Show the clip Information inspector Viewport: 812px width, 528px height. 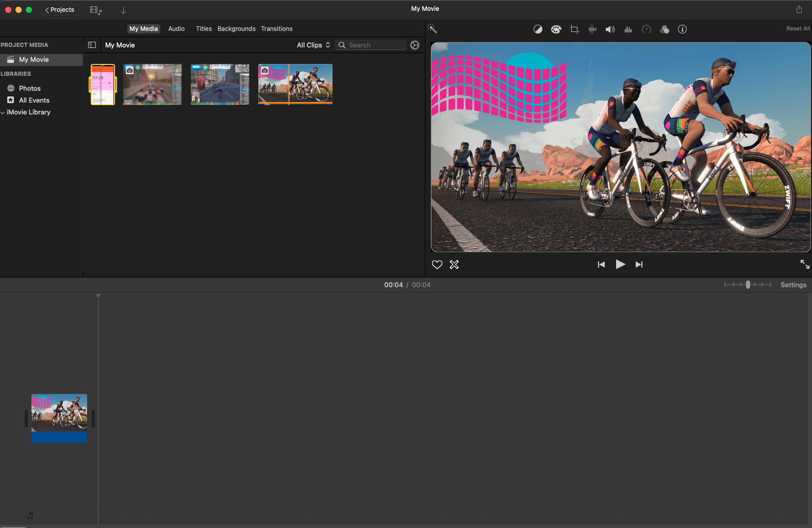682,29
